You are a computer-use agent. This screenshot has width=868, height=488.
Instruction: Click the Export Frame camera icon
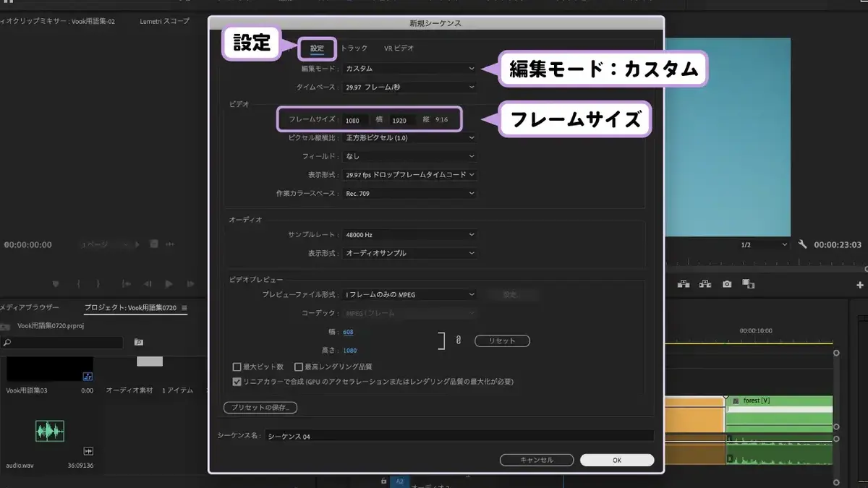(727, 285)
